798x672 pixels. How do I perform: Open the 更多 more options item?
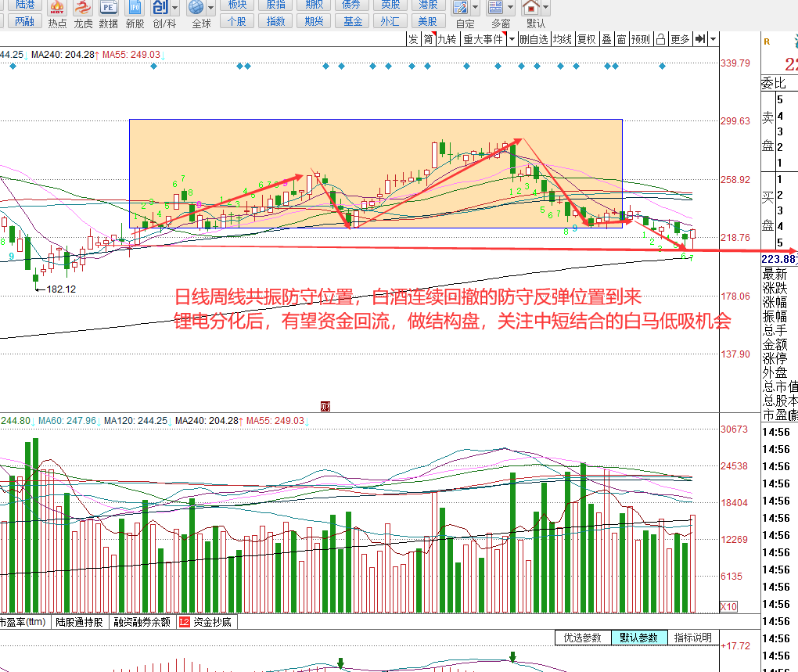[680, 39]
